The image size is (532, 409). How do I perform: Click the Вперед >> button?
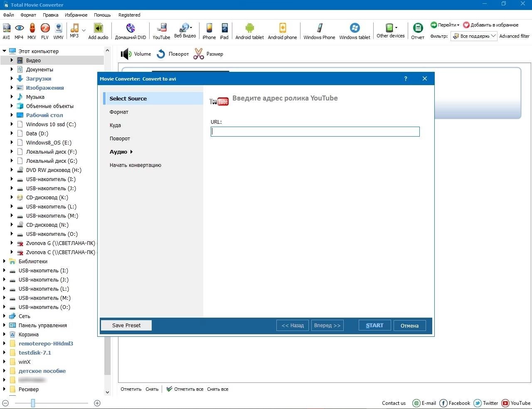click(x=327, y=326)
